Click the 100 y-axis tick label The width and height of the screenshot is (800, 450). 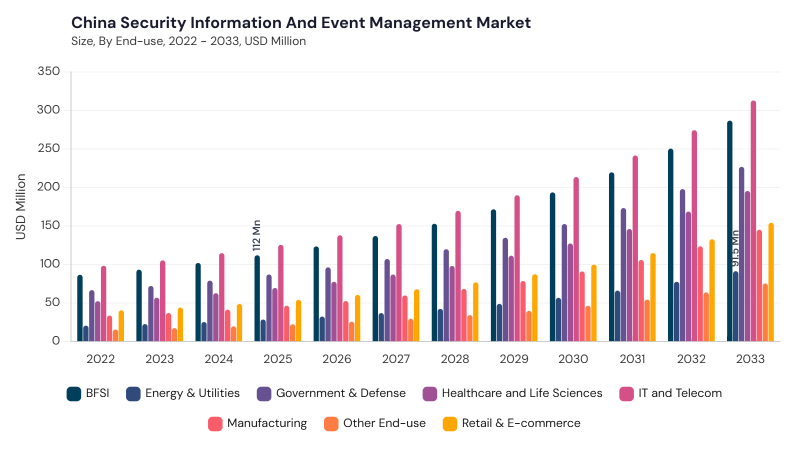pyautogui.click(x=49, y=264)
